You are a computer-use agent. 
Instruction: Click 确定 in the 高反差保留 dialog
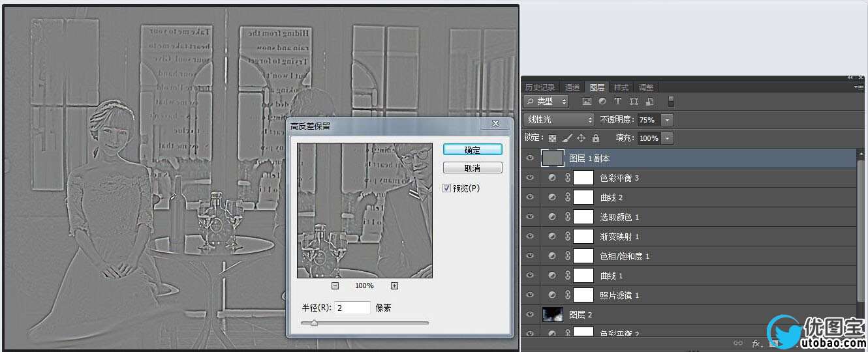point(473,150)
